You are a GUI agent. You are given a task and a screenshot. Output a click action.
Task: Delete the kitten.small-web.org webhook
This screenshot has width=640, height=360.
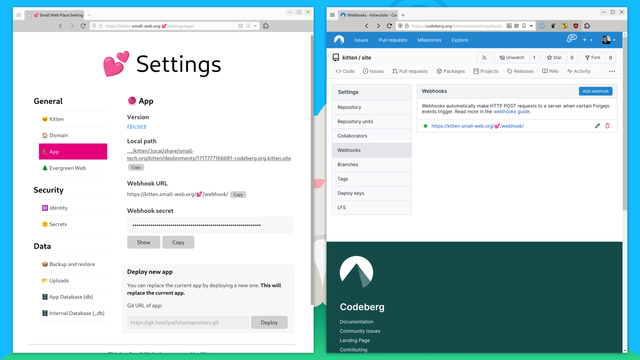click(x=607, y=126)
